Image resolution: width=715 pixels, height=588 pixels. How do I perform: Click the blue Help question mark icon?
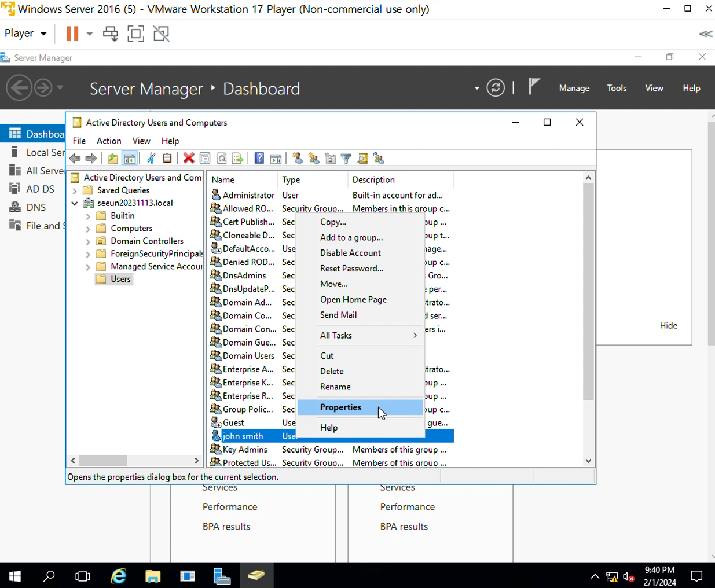point(259,158)
